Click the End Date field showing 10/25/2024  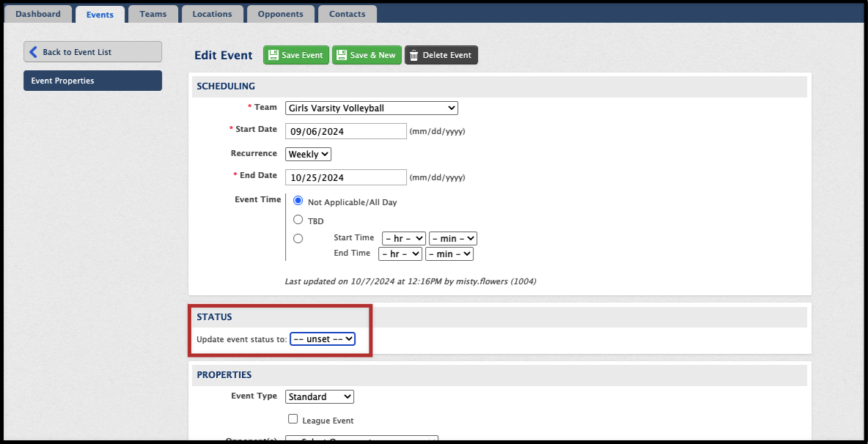[x=346, y=177]
